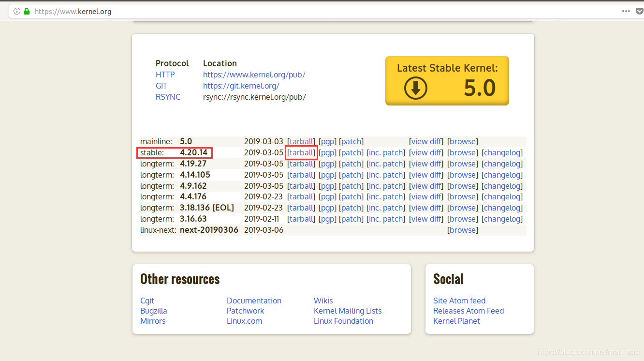Open the Cgit resource link
Viewport: 644px width, 361px height.
[147, 301]
